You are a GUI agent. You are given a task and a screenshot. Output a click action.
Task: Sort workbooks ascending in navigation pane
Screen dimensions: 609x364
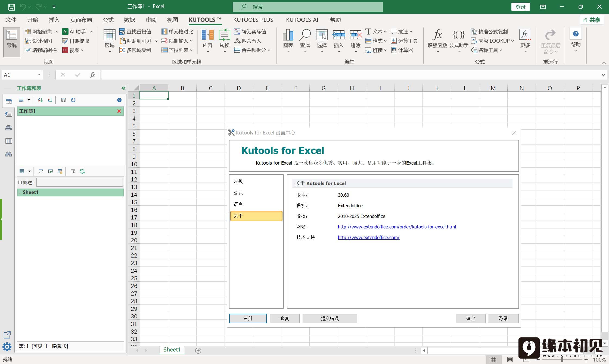pos(40,100)
